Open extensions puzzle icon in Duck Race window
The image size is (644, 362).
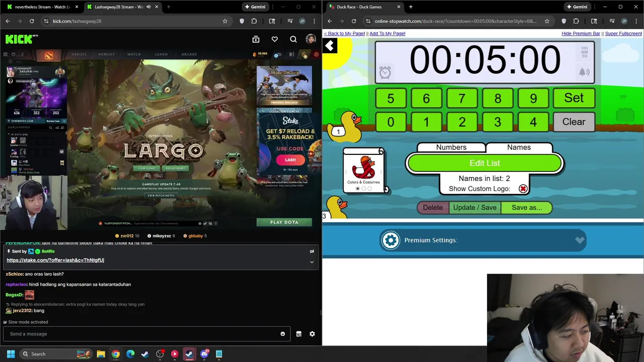pos(576,21)
